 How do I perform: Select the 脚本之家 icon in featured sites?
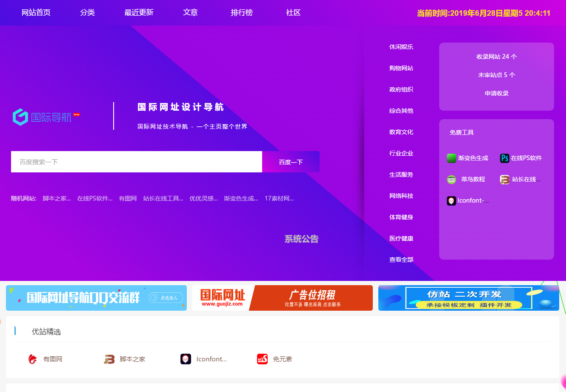[109, 359]
